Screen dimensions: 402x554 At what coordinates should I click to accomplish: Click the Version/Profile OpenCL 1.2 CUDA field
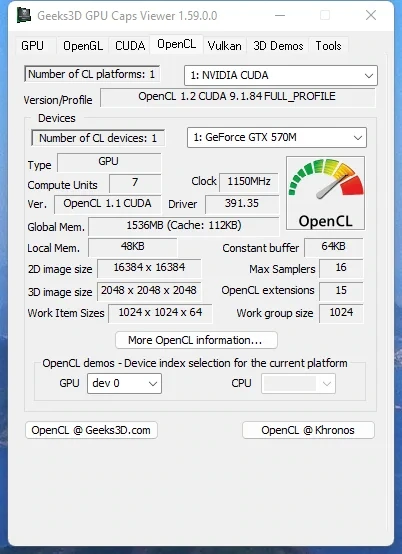coord(237,97)
